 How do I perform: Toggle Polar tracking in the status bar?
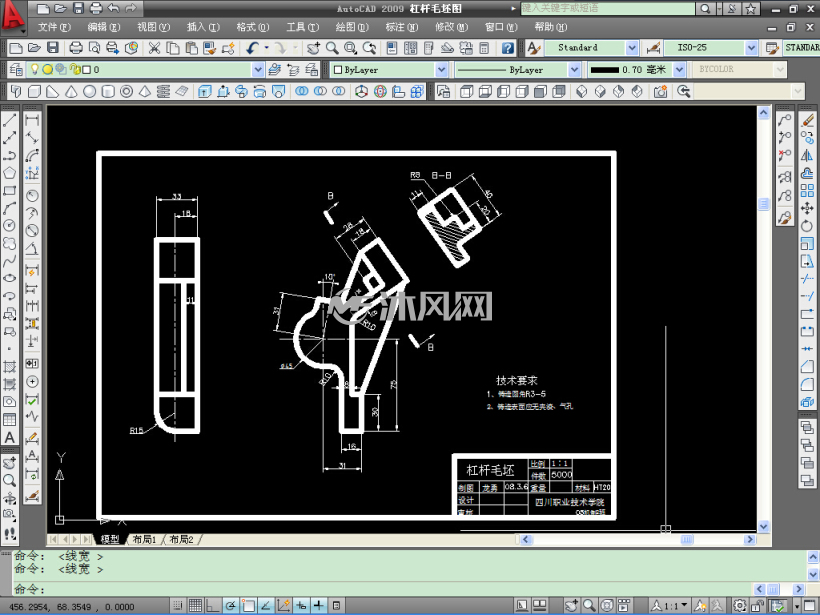tap(230, 606)
